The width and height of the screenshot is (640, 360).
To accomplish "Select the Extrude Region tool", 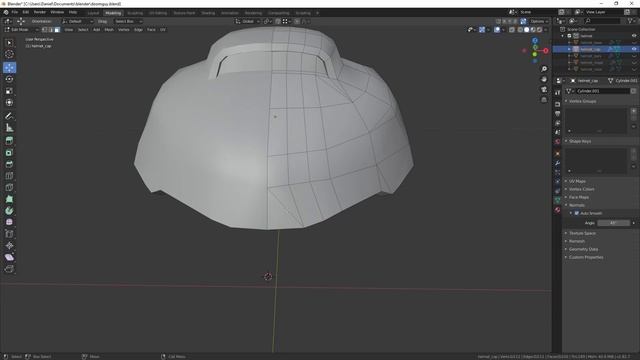I will click(x=9, y=141).
